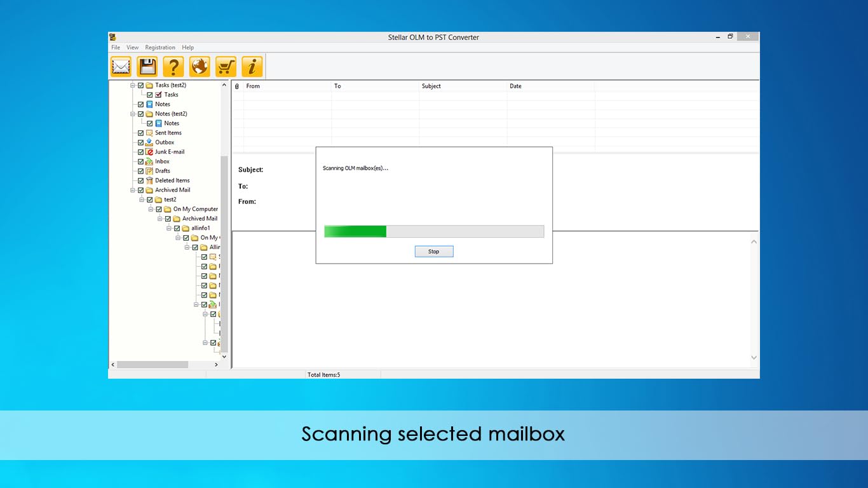Uncheck the Tasks (test2) checkbox
868x488 pixels.
[x=140, y=85]
